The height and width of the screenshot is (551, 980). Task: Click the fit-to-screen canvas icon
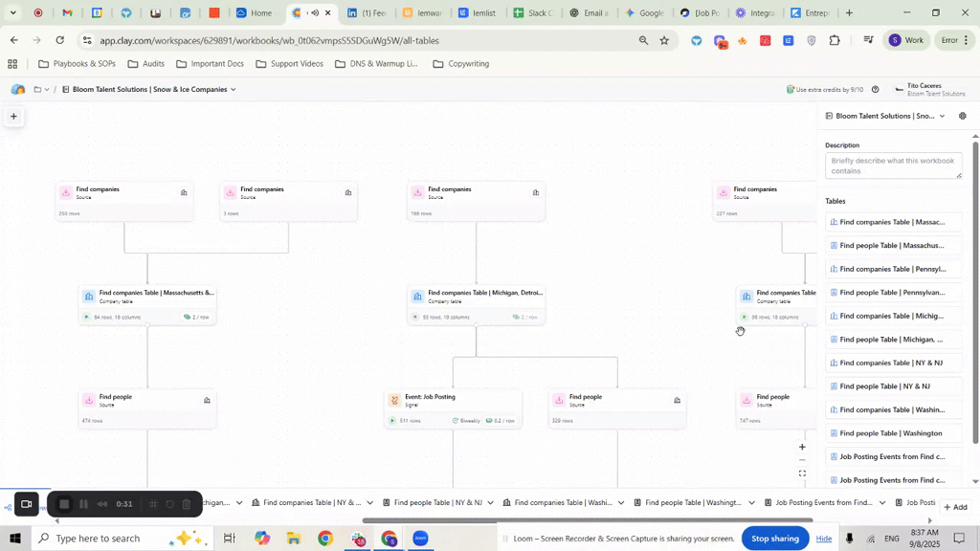(x=802, y=473)
